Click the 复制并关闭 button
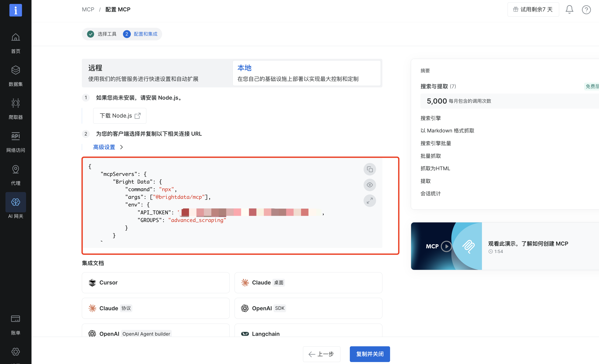Screen dimensions: 599x364 tap(370, 354)
